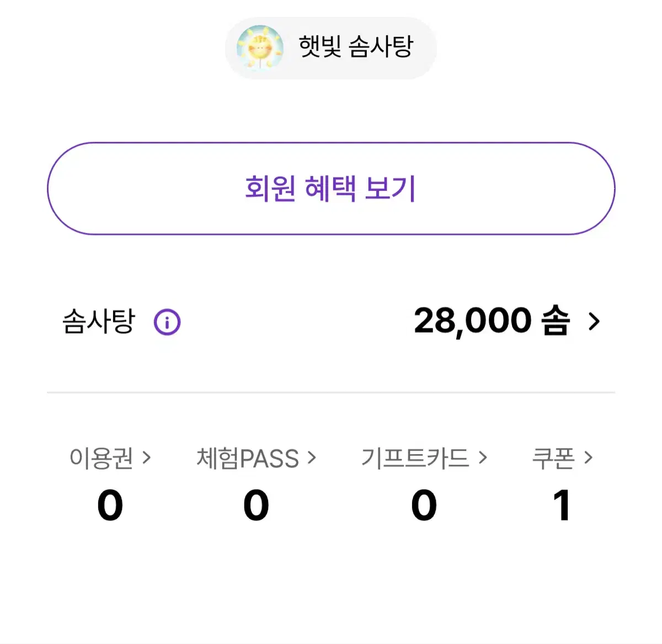This screenshot has width=662, height=644.
Task: Select the 체험PASS label
Action: [x=248, y=458]
